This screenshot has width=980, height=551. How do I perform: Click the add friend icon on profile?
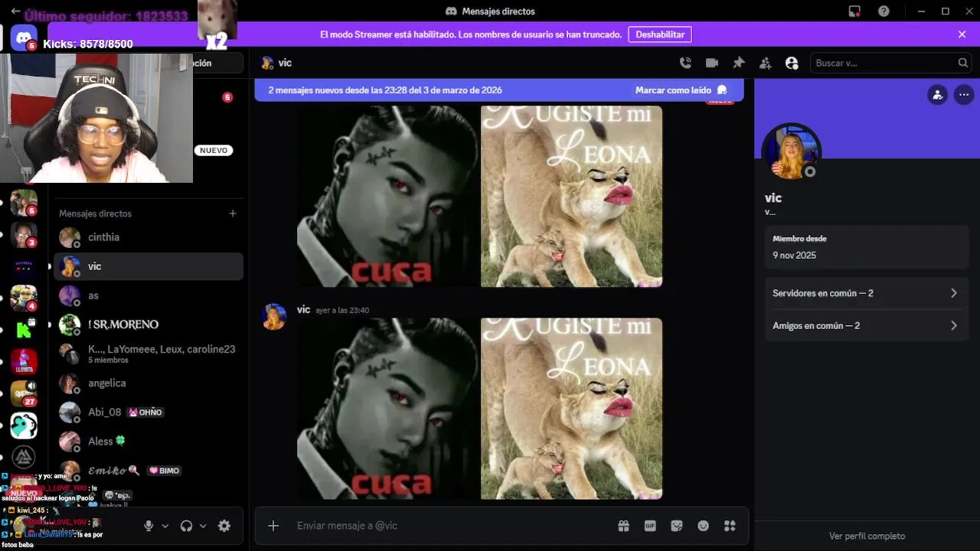tap(937, 94)
